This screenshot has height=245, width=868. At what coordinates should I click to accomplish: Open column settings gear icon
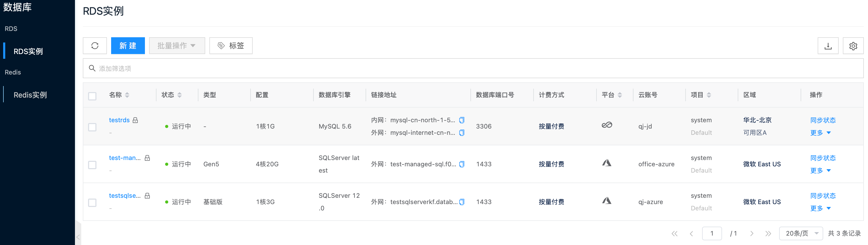[x=853, y=46]
